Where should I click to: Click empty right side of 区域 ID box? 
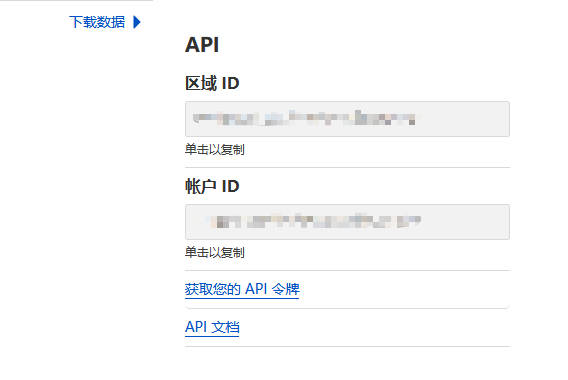pyautogui.click(x=462, y=119)
